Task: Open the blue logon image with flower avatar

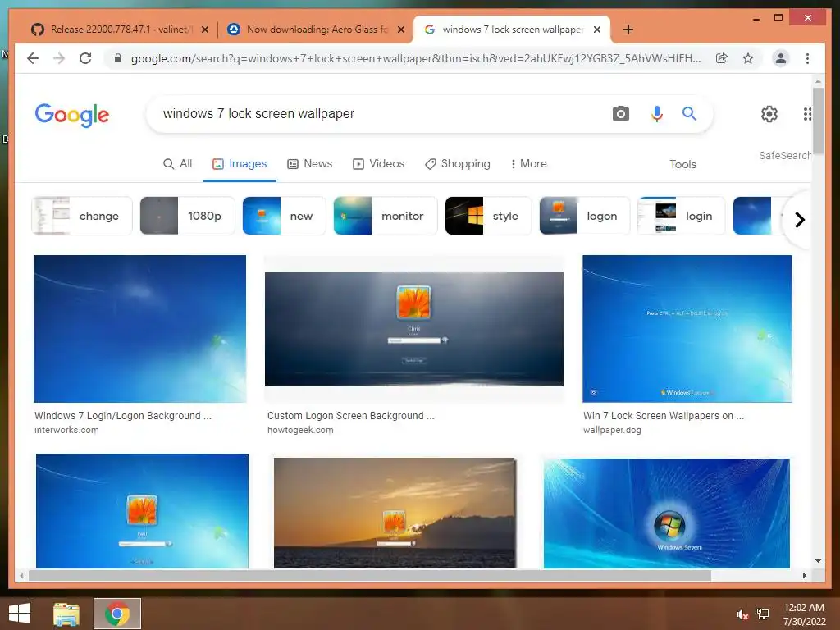Action: tap(142, 511)
